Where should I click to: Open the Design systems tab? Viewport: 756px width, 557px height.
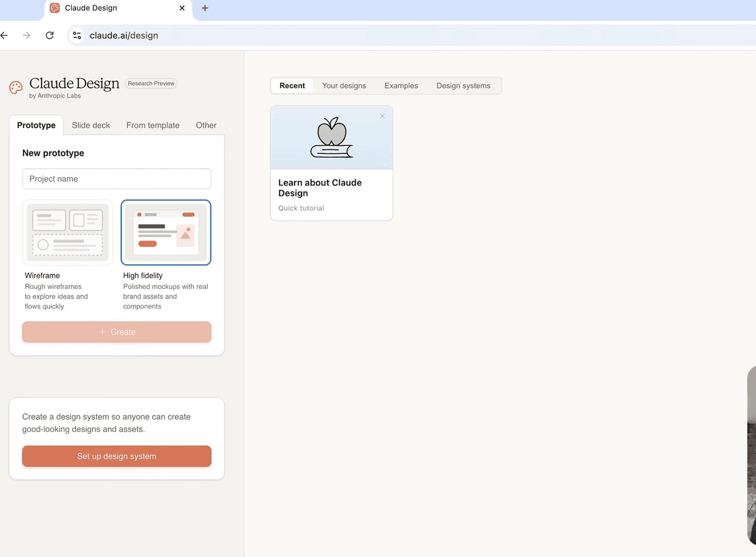[x=463, y=86]
